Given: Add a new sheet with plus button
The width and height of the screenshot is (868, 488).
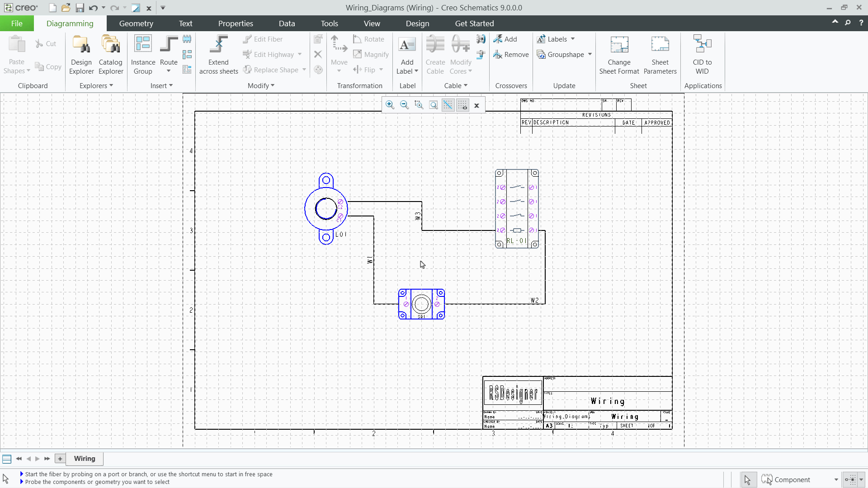Looking at the screenshot, I should 60,459.
